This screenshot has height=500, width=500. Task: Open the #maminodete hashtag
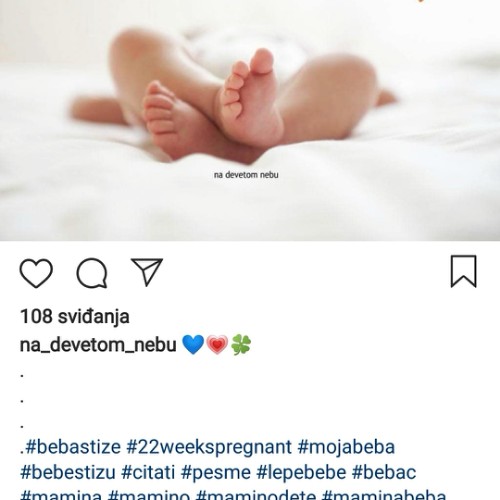click(256, 495)
